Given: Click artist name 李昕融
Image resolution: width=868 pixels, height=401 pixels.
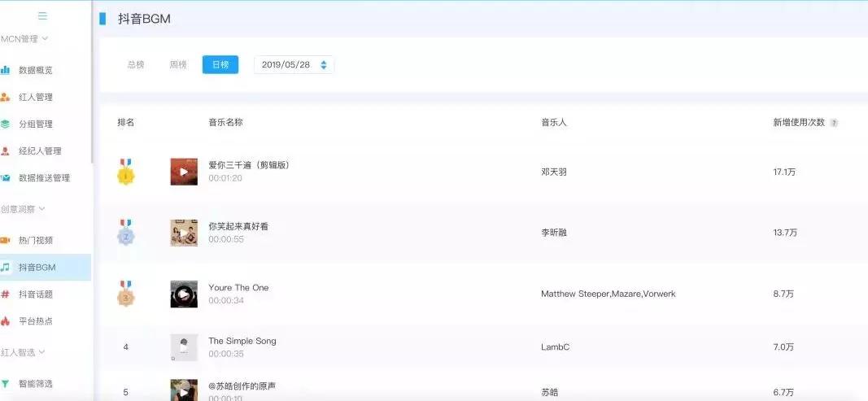Looking at the screenshot, I should [x=554, y=233].
